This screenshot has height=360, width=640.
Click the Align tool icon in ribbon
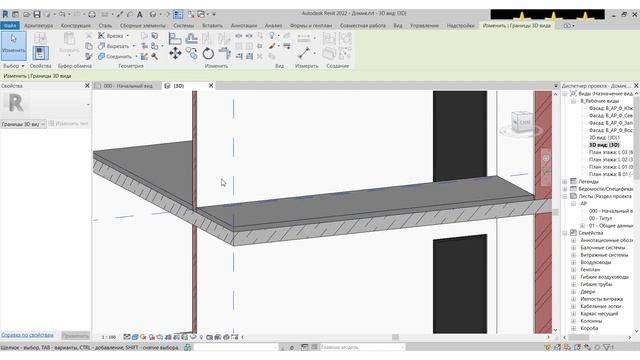pos(175,39)
